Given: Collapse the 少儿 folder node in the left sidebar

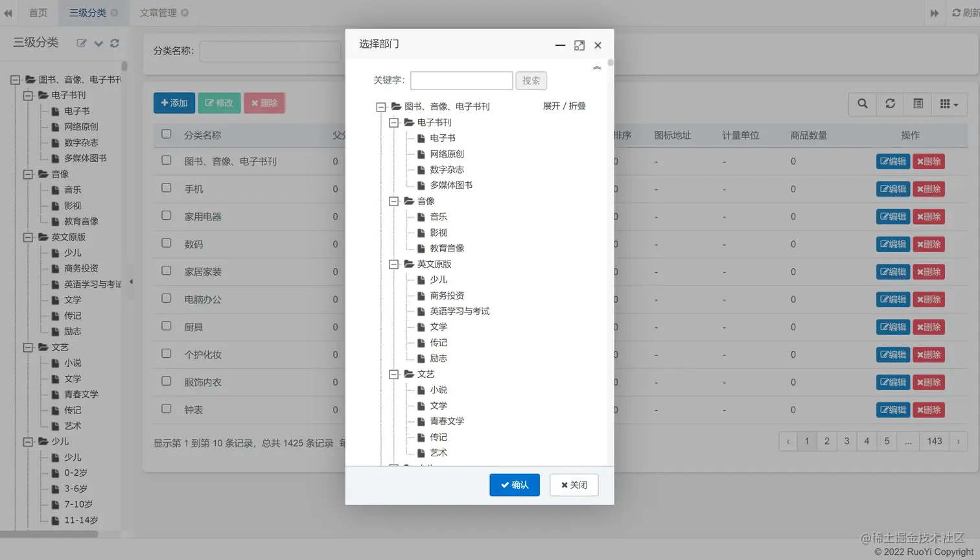Looking at the screenshot, I should [28, 442].
